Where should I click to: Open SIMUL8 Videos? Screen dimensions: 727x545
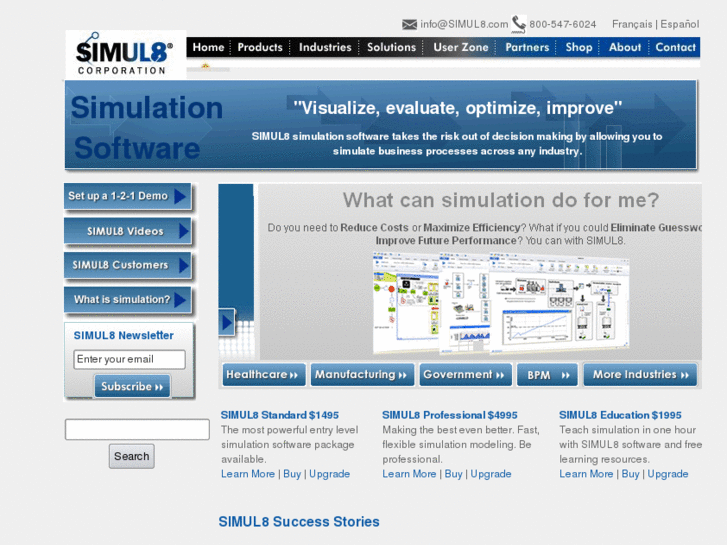128,231
